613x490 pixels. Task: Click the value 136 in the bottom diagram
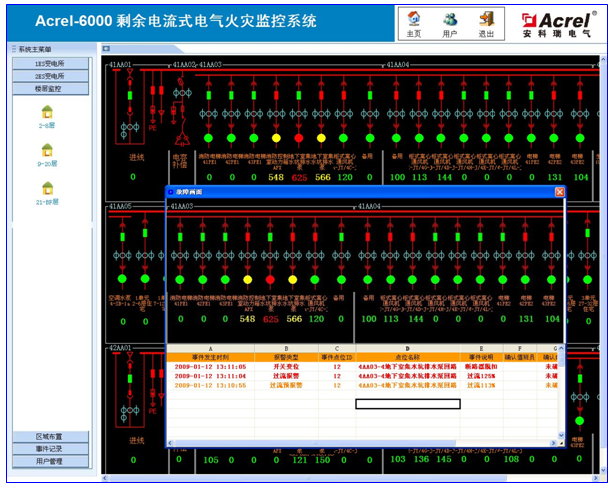[x=421, y=459]
